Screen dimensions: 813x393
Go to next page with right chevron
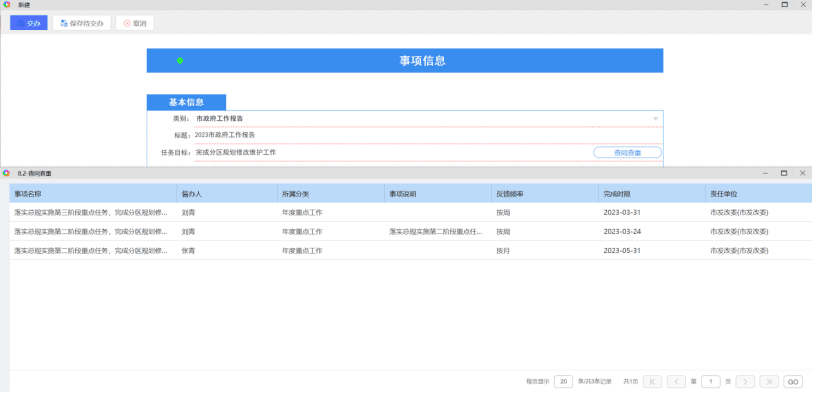[x=745, y=382]
